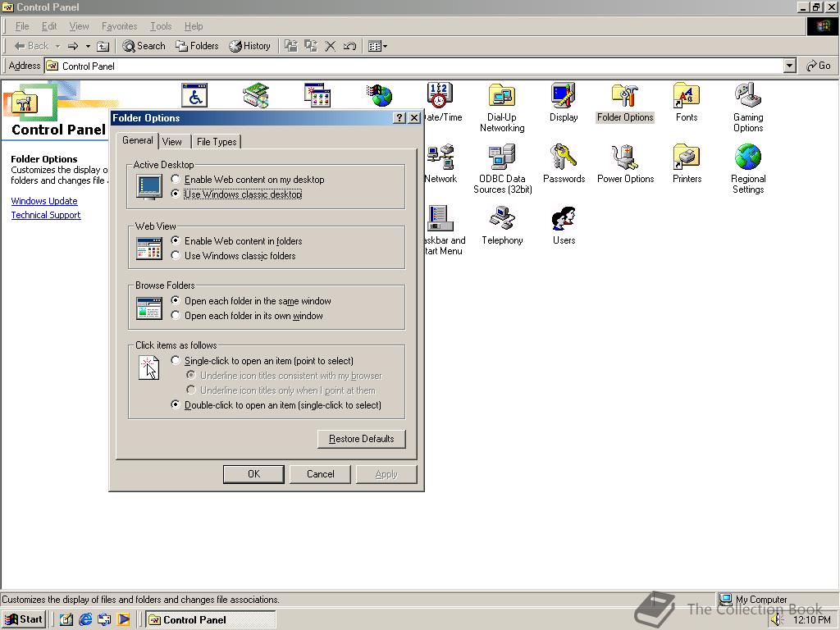Image resolution: width=840 pixels, height=630 pixels.
Task: Open the Internet Options globe icon
Action: (x=379, y=95)
